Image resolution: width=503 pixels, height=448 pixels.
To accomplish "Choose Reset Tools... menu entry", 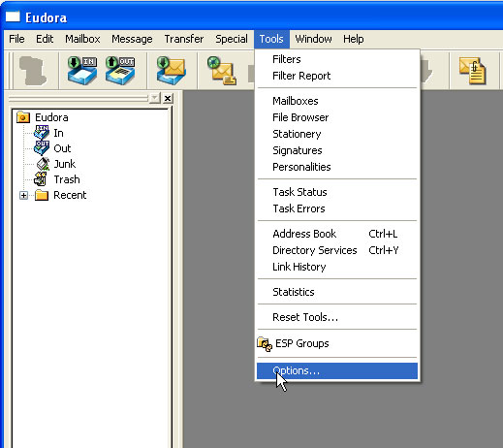I will 337,317.
